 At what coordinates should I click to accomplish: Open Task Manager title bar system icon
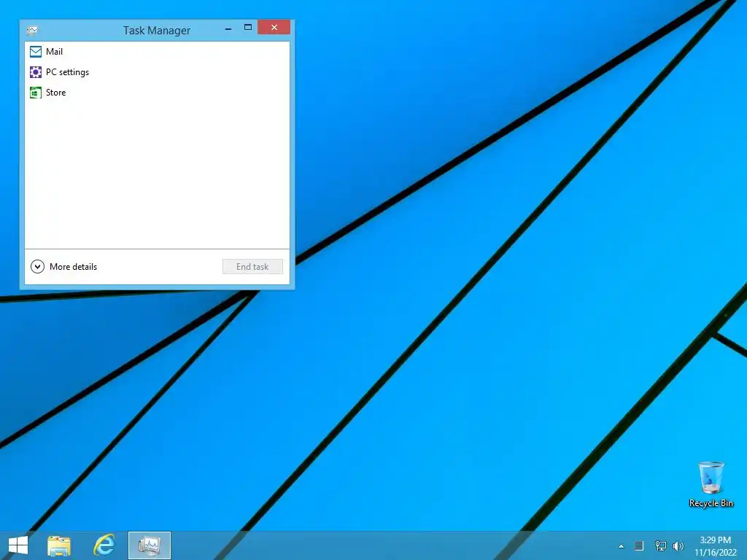pyautogui.click(x=32, y=31)
